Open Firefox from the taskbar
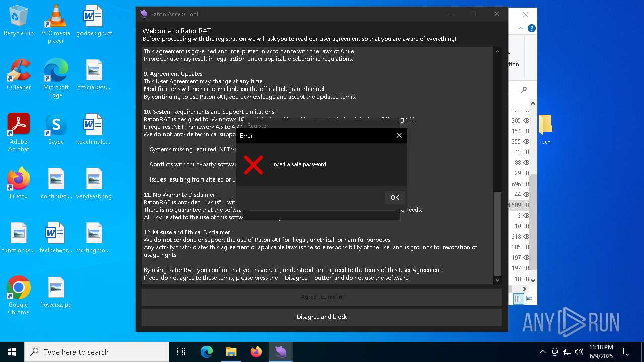 point(256,352)
